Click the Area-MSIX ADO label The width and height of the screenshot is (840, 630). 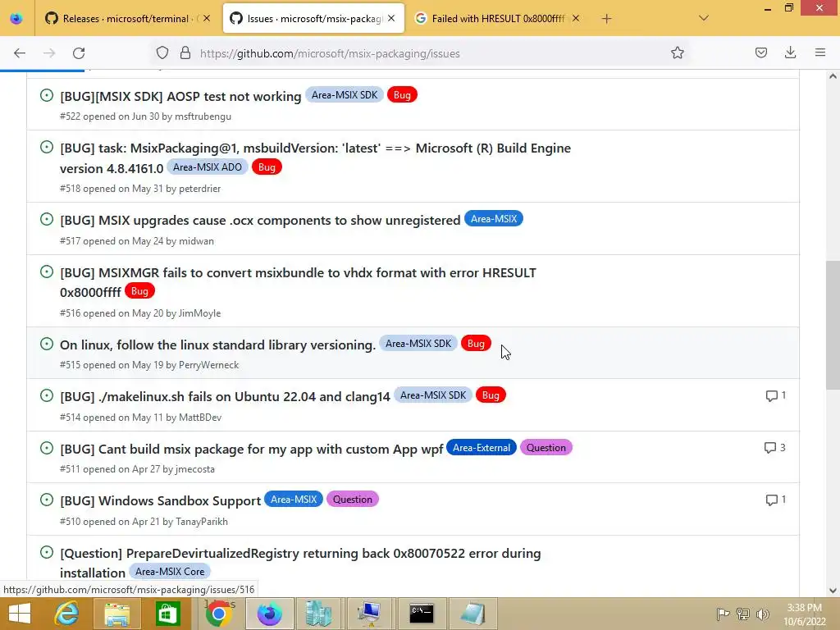pyautogui.click(x=208, y=167)
